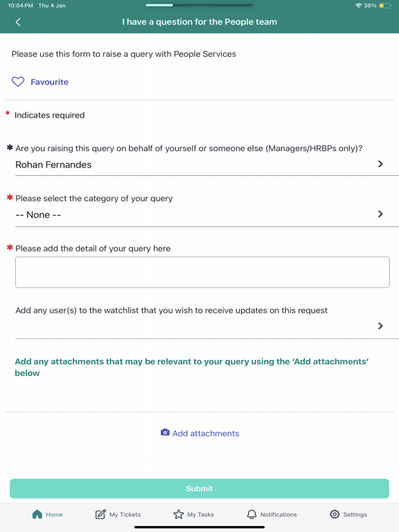Tap the back arrow in header
The height and width of the screenshot is (532, 399).
pos(18,22)
